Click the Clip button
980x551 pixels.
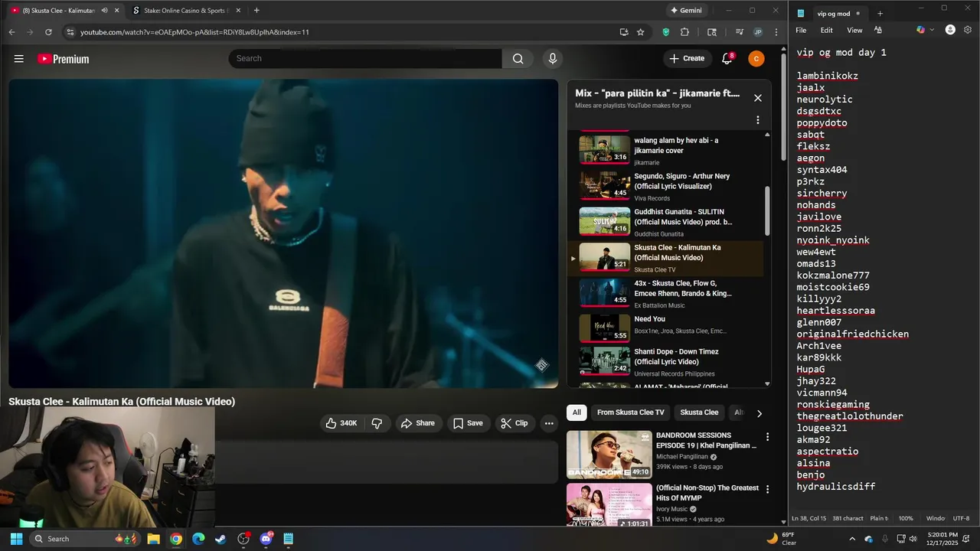[514, 423]
